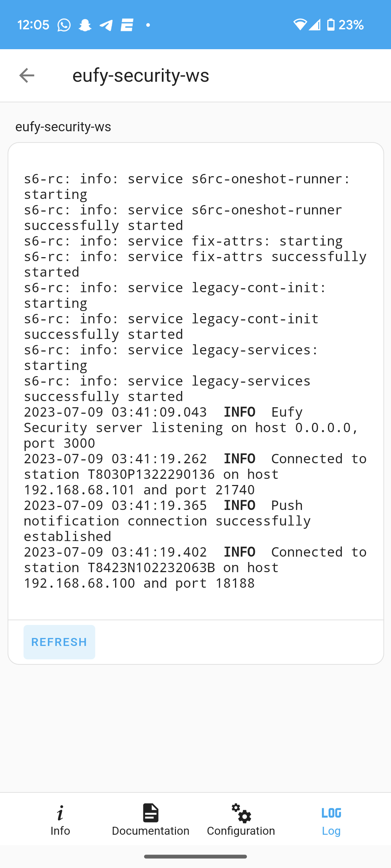Open the Info tab icon
This screenshot has height=868, width=391.
60,813
